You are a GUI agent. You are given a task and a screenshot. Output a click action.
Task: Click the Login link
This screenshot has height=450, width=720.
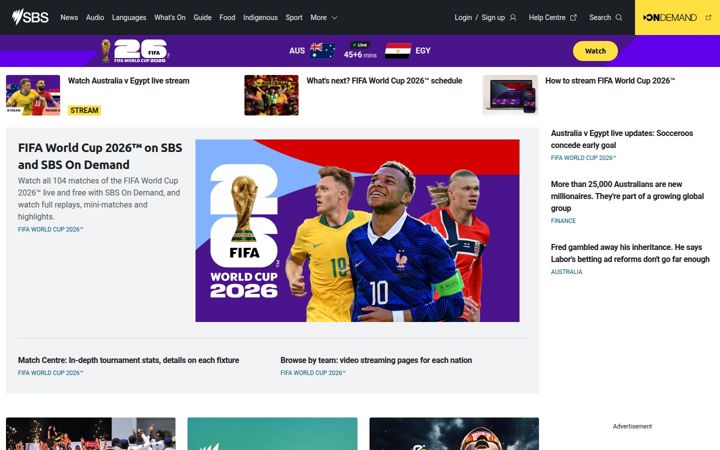463,17
